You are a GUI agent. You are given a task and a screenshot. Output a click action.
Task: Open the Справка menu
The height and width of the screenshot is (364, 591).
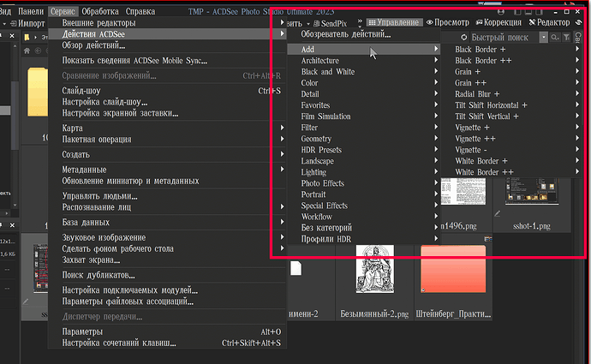tap(140, 11)
